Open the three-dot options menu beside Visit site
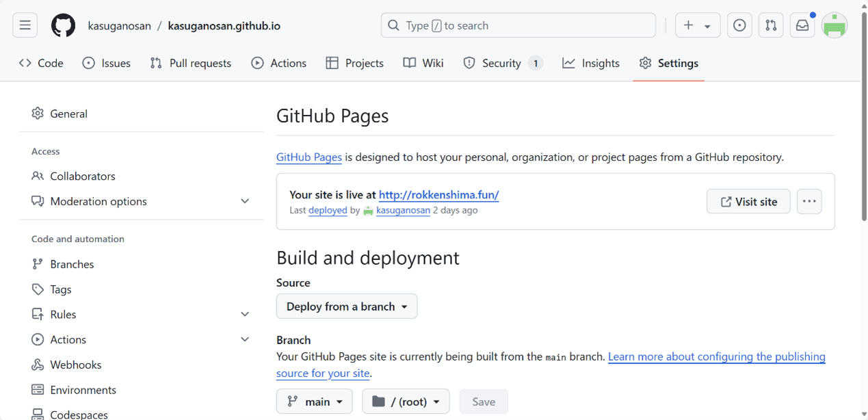This screenshot has height=420, width=868. (x=809, y=202)
